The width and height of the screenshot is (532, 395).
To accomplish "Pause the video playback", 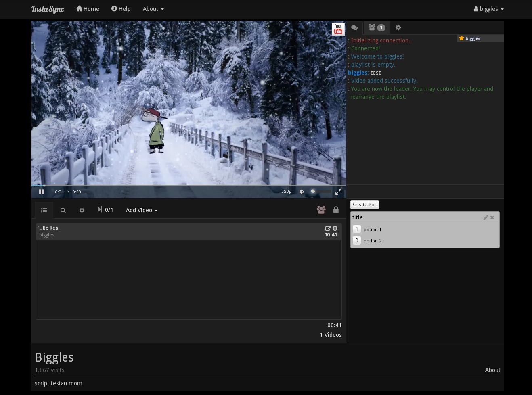I will click(x=41, y=192).
